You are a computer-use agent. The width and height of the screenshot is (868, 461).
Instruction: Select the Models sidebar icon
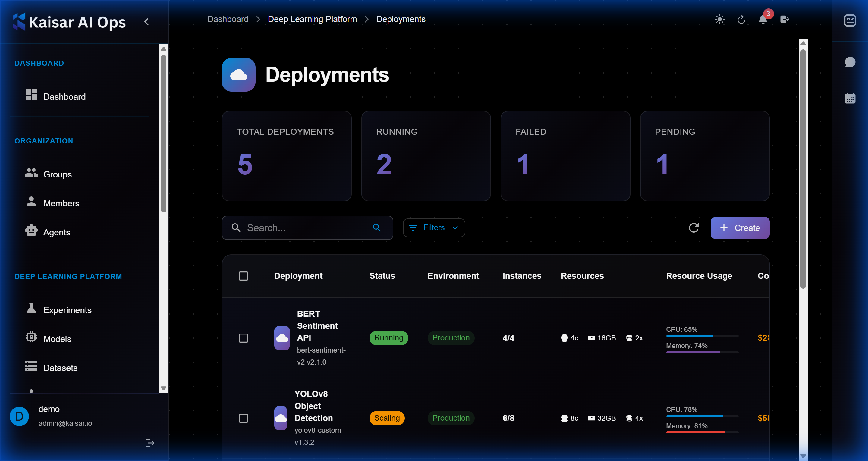click(31, 337)
